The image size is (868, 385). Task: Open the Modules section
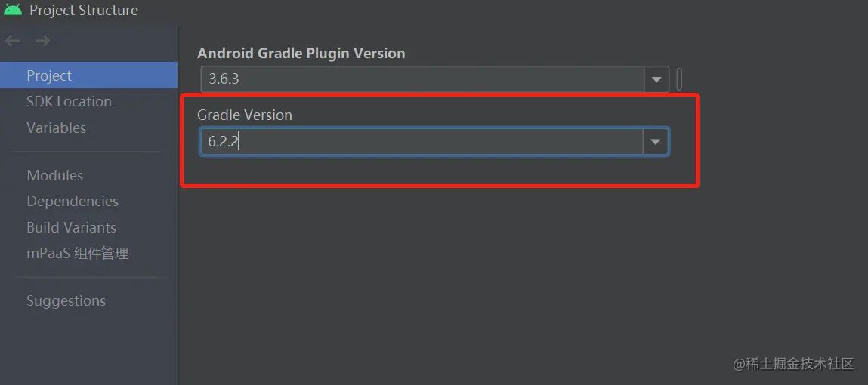point(54,175)
